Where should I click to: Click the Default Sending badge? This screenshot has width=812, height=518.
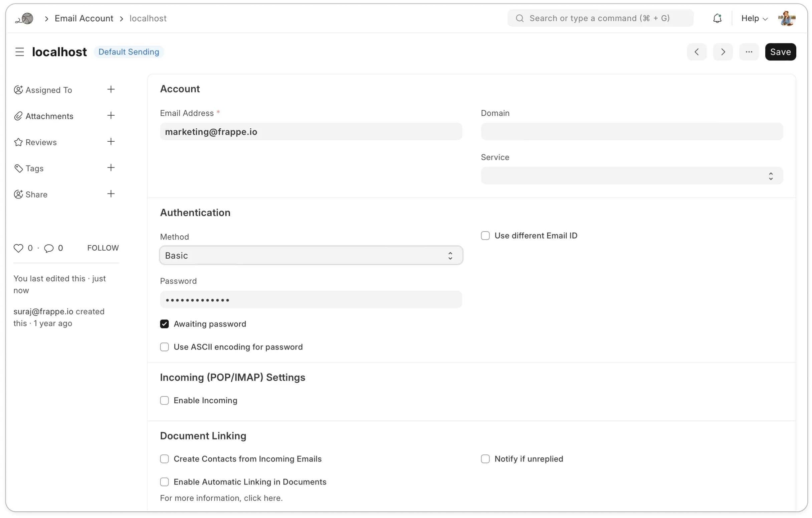129,51
